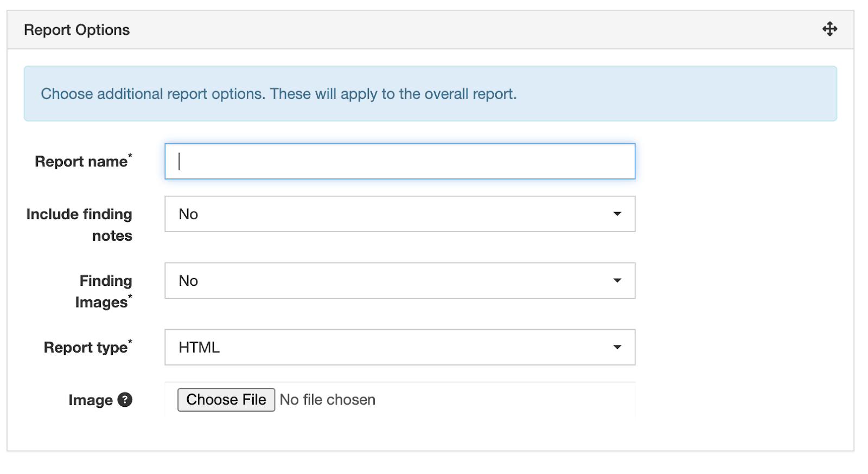Click the move handle icon in Report Options header
The width and height of the screenshot is (868, 474).
829,29
